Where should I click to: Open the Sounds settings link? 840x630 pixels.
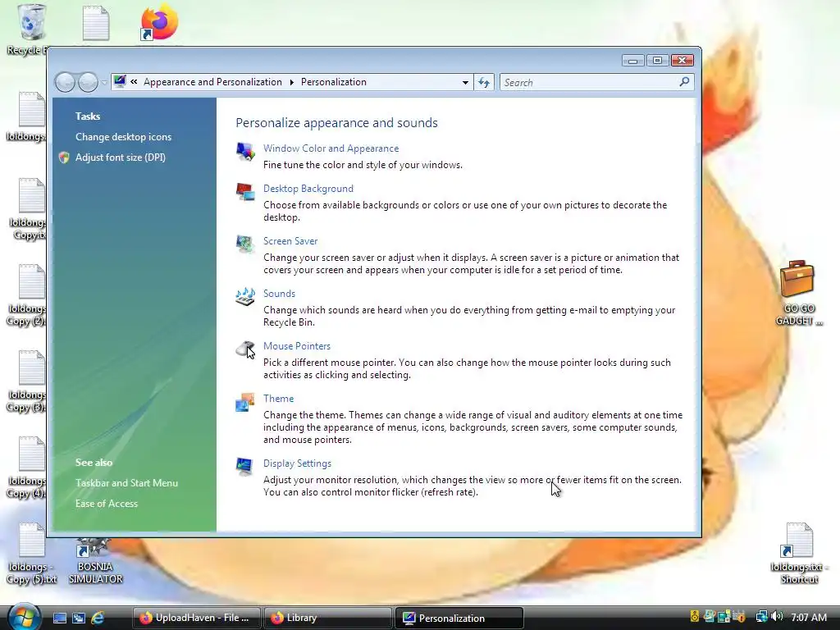(x=279, y=294)
